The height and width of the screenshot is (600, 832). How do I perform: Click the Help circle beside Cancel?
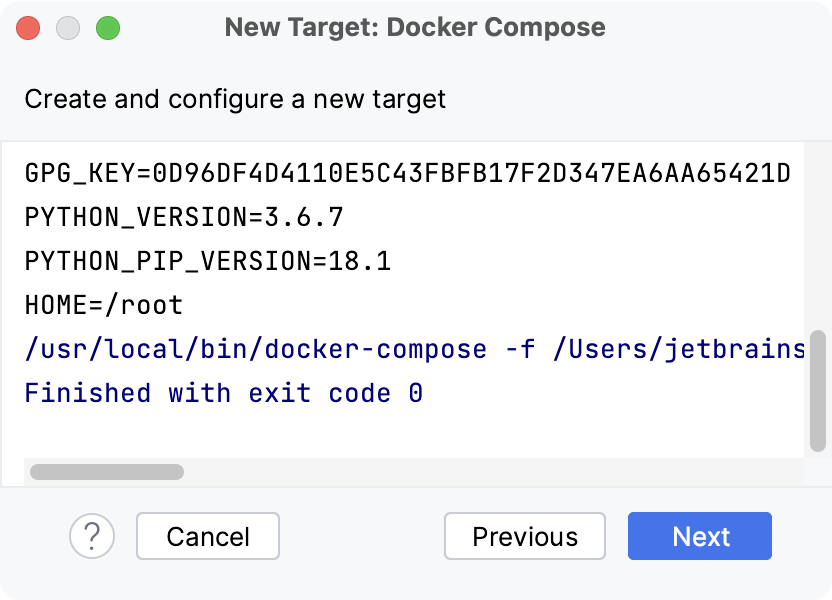coord(92,536)
